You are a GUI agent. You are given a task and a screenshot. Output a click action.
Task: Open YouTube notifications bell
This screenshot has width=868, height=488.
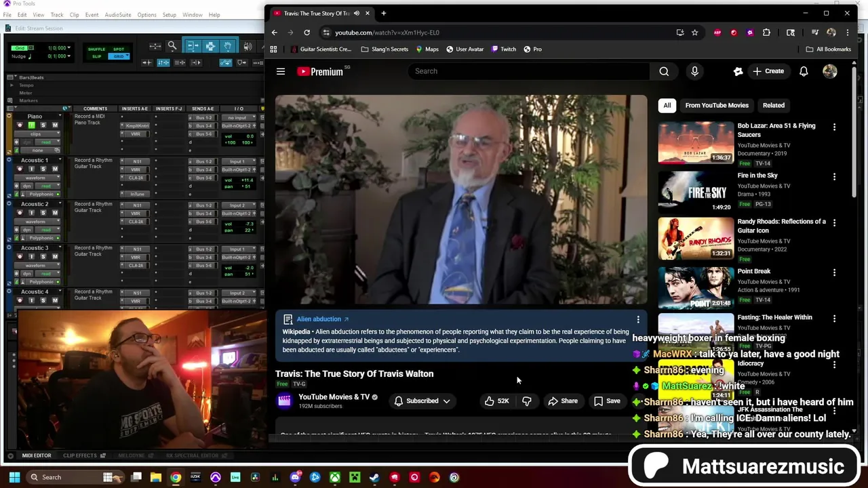[804, 71]
